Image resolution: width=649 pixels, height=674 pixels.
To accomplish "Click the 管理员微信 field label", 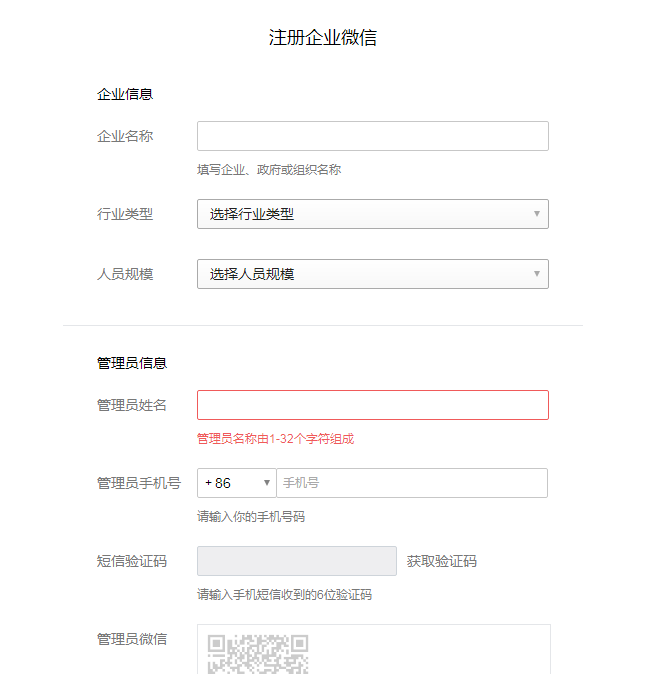I will click(x=132, y=639).
